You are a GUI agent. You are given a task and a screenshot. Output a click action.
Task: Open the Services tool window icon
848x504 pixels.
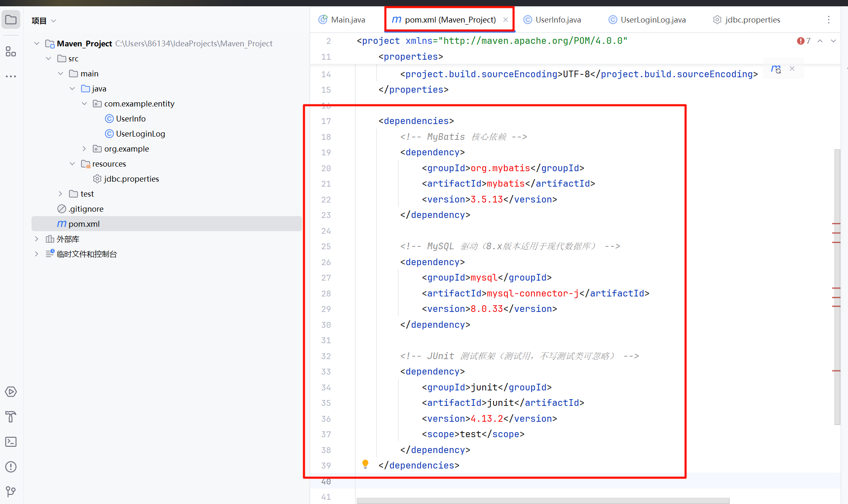click(11, 392)
